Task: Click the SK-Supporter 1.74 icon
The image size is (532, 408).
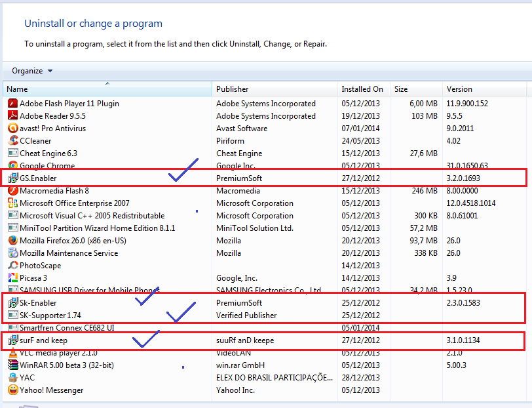Action: click(x=13, y=316)
